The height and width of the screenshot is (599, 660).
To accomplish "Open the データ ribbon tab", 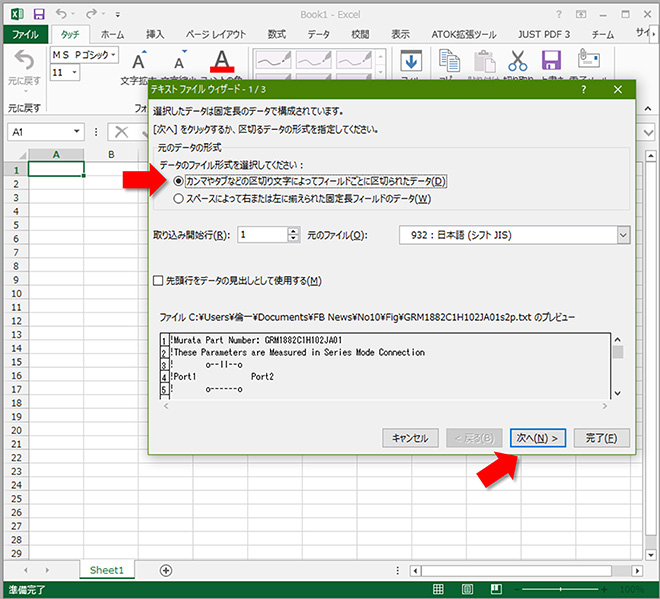I will [x=318, y=35].
